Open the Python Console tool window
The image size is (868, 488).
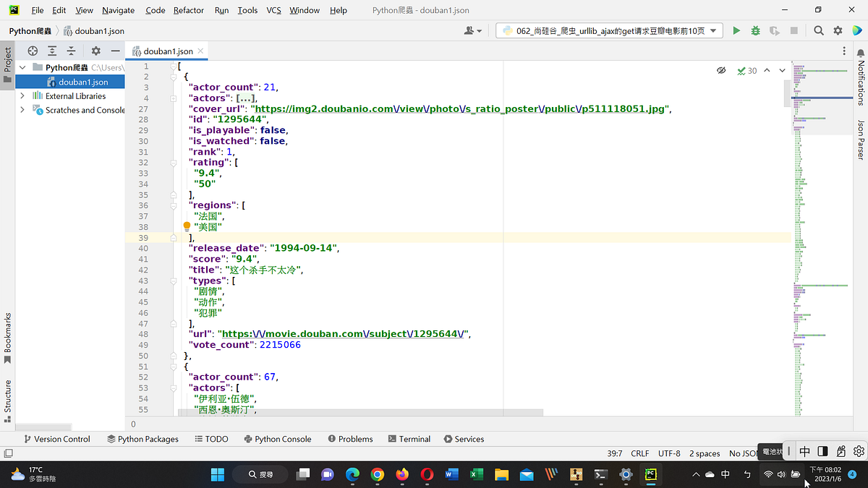pyautogui.click(x=278, y=439)
